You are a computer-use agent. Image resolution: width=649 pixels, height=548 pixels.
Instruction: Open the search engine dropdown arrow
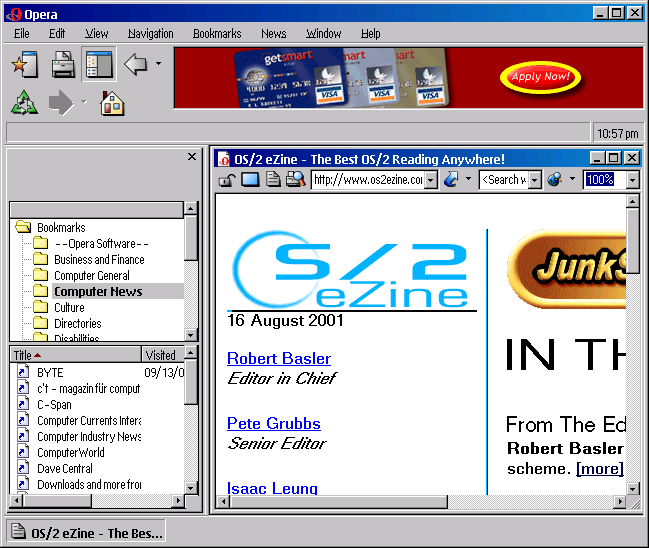coord(572,179)
